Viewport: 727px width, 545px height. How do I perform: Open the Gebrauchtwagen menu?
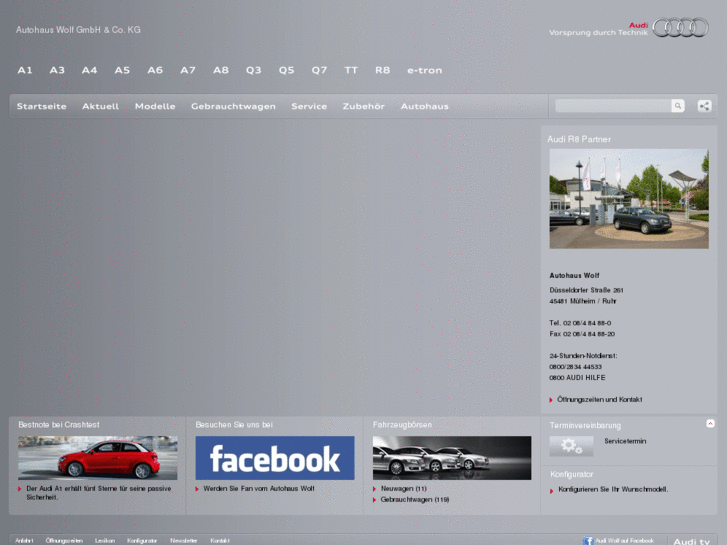pos(233,106)
